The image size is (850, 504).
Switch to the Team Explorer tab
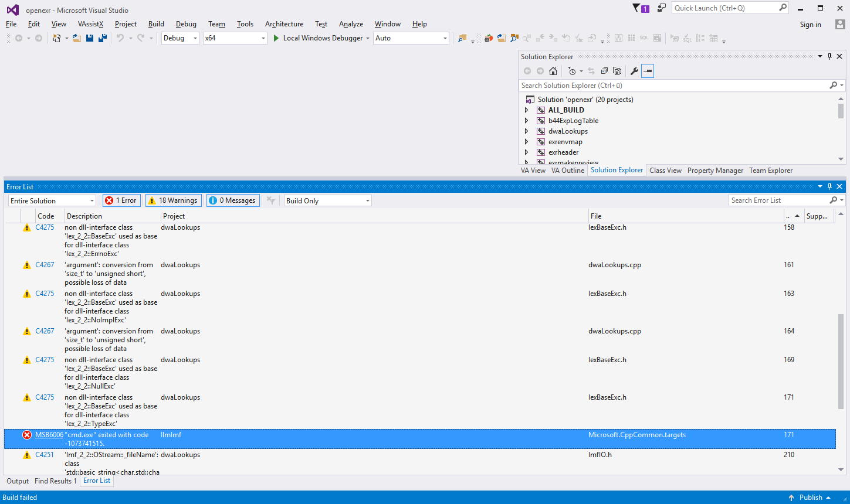(771, 171)
